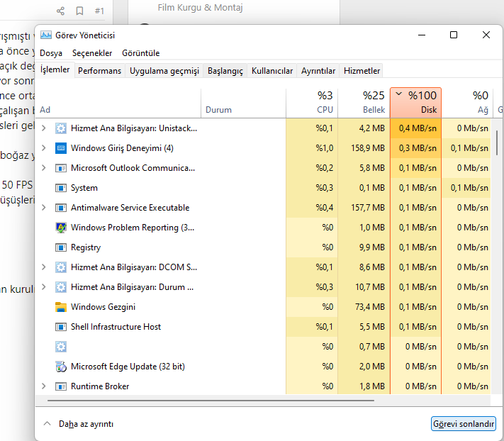Select the Shell Infrastructure Host row
The image size is (504, 441).
click(x=263, y=327)
